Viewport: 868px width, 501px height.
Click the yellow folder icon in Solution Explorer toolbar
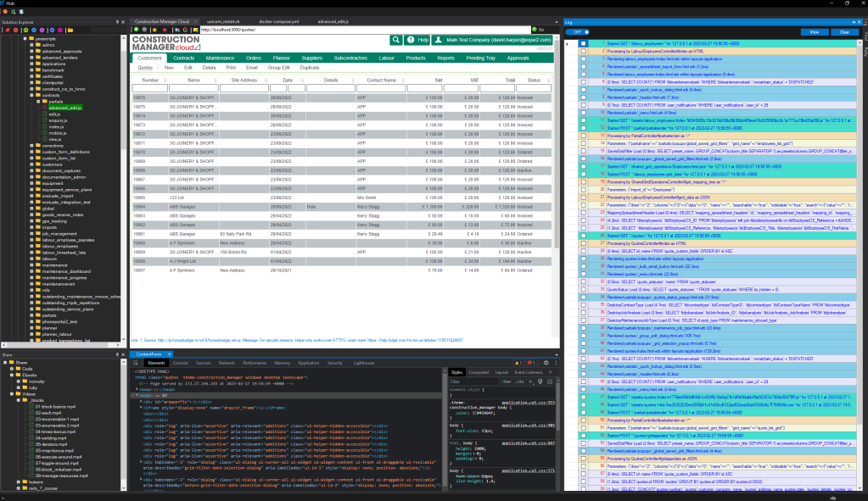[x=70, y=30]
